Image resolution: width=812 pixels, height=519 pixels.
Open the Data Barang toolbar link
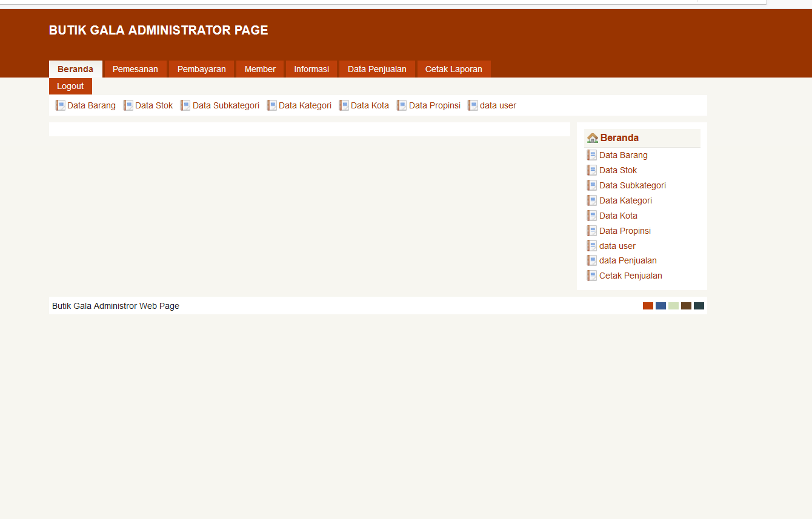92,105
